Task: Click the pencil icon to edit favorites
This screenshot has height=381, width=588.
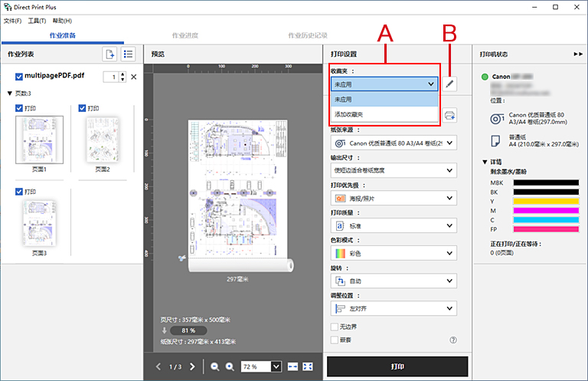Action: pyautogui.click(x=449, y=84)
